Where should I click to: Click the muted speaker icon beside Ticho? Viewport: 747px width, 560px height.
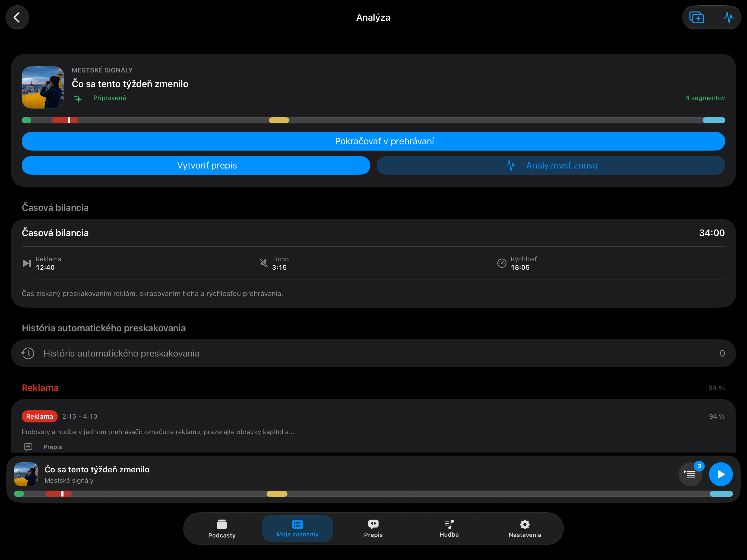click(264, 263)
